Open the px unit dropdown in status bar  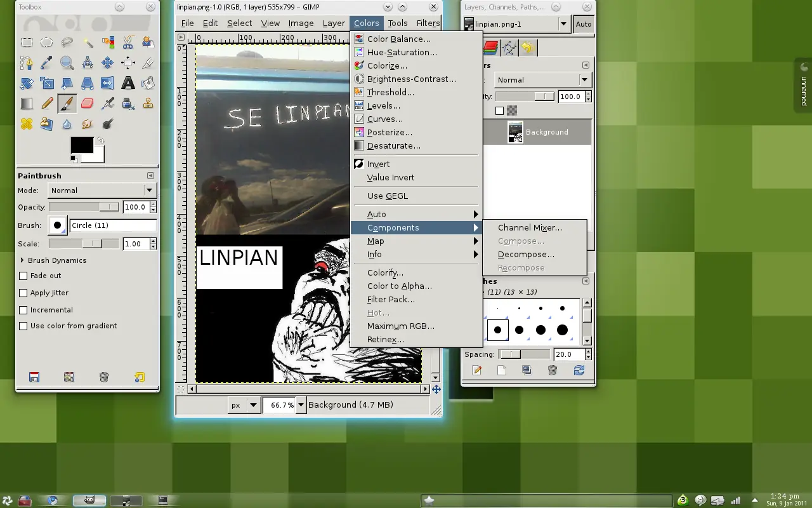(x=244, y=404)
